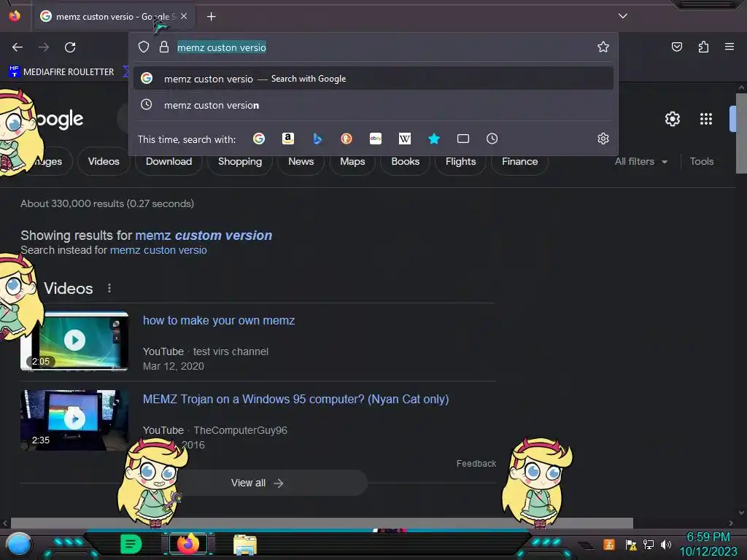The height and width of the screenshot is (560, 747).
Task: Open 'MEMZ Trojan on a Windows 95 computer?' link
Action: point(296,399)
